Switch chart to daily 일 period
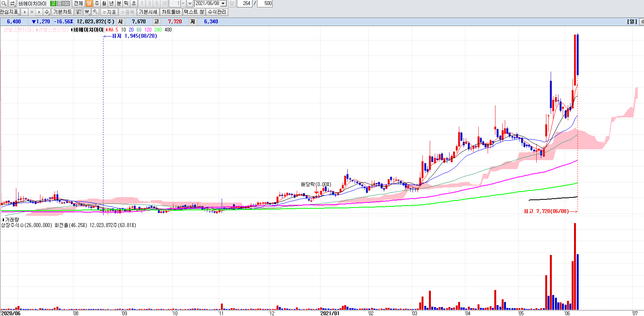The image size is (644, 316). [x=89, y=3]
